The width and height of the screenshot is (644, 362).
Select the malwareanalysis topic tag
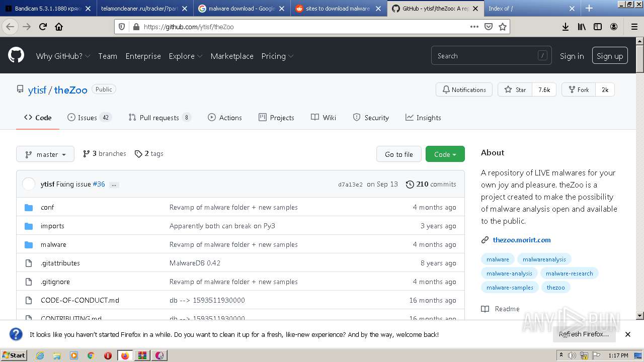click(544, 259)
